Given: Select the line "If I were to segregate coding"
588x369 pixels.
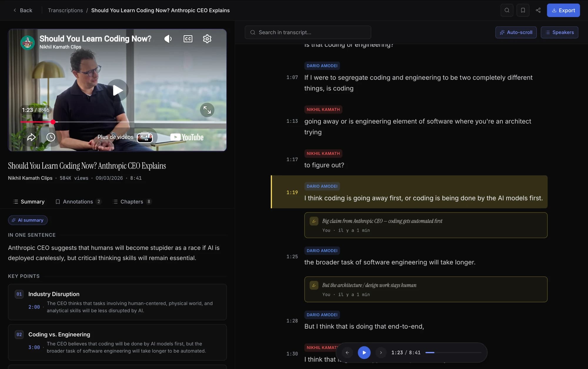Looking at the screenshot, I should (x=418, y=83).
